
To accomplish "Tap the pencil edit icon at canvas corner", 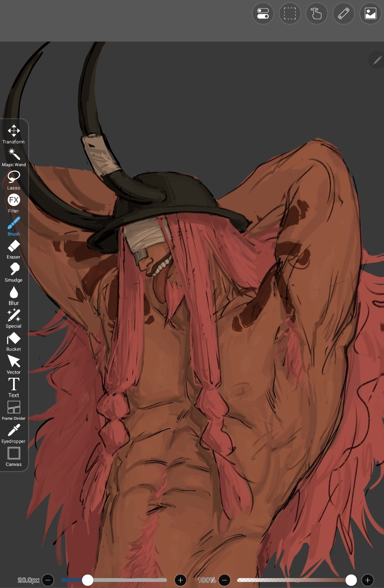I will point(377,60).
